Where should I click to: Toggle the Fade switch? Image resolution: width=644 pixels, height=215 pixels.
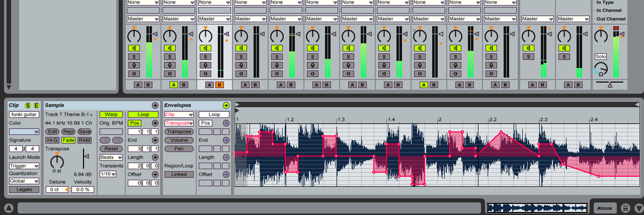[x=68, y=140]
